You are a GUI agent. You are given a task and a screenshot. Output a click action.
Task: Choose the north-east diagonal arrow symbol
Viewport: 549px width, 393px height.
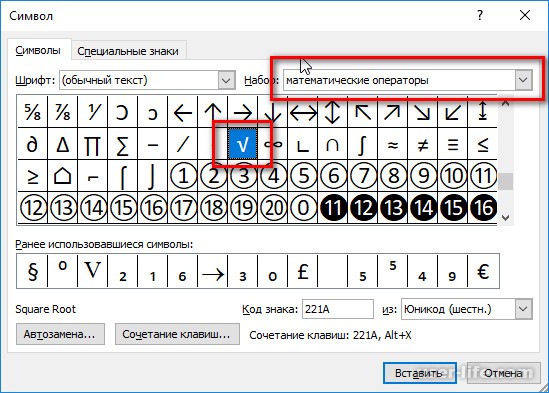click(x=392, y=112)
